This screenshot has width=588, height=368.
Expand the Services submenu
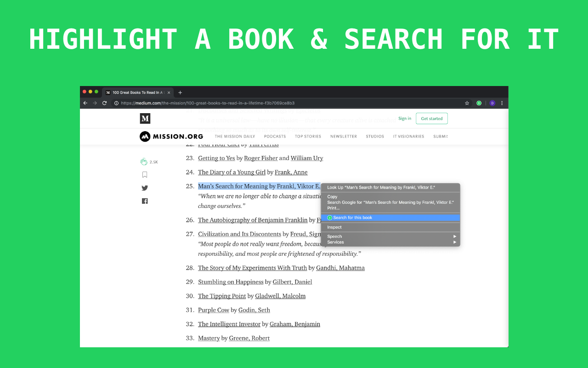click(390, 242)
